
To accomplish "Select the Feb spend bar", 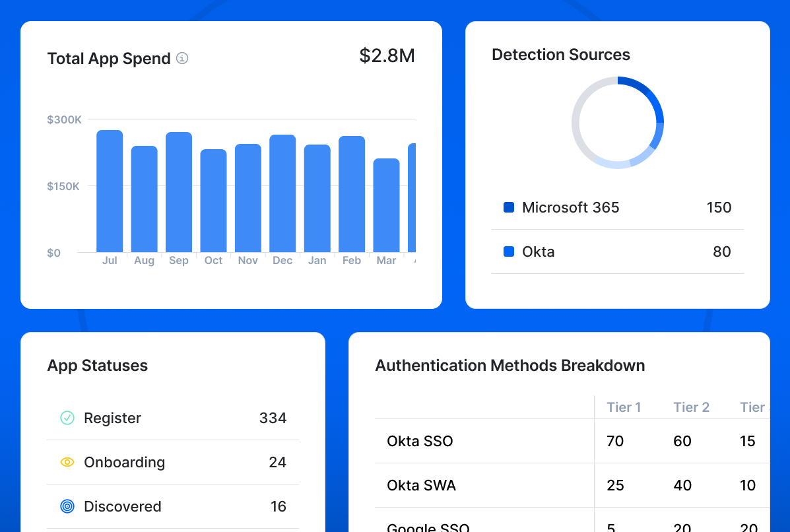I will (x=352, y=194).
